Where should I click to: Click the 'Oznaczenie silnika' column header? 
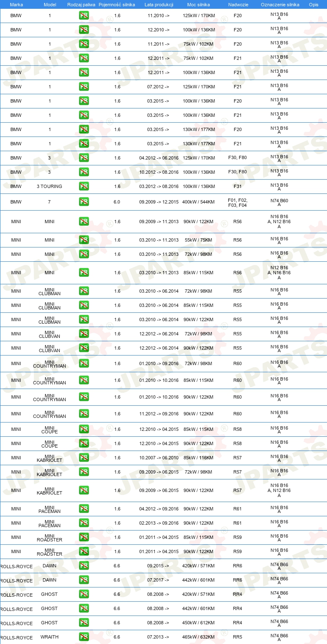click(280, 4)
